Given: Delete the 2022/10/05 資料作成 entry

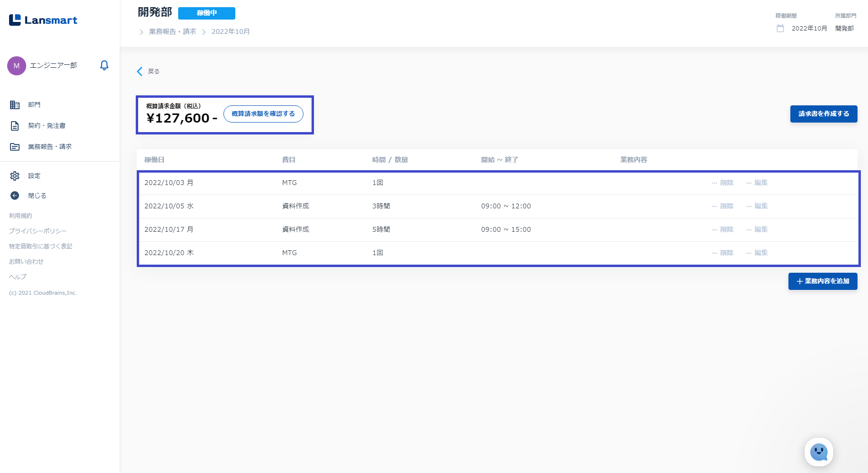Looking at the screenshot, I should [x=723, y=206].
